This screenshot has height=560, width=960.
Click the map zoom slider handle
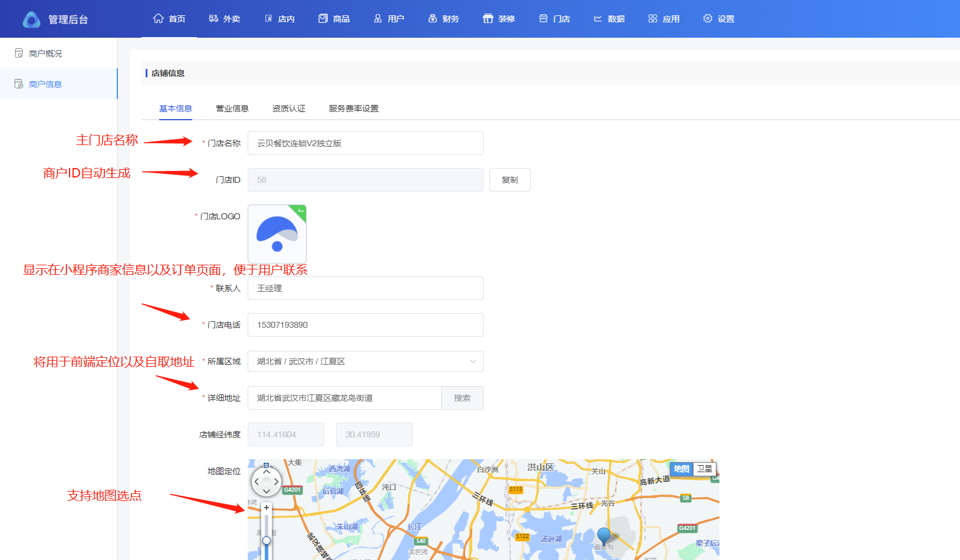point(267,540)
